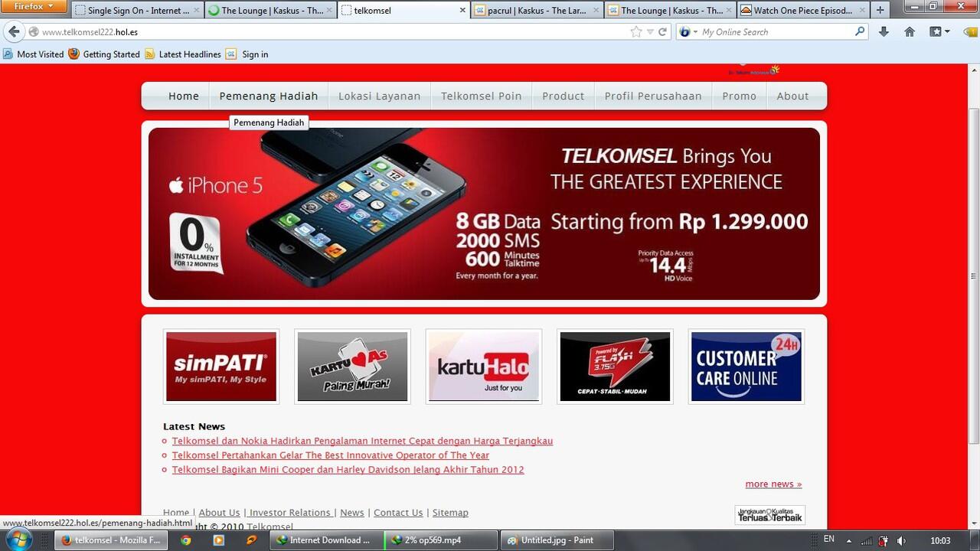980x551 pixels.
Task: Open the Firefox application menu
Action: click(x=34, y=7)
